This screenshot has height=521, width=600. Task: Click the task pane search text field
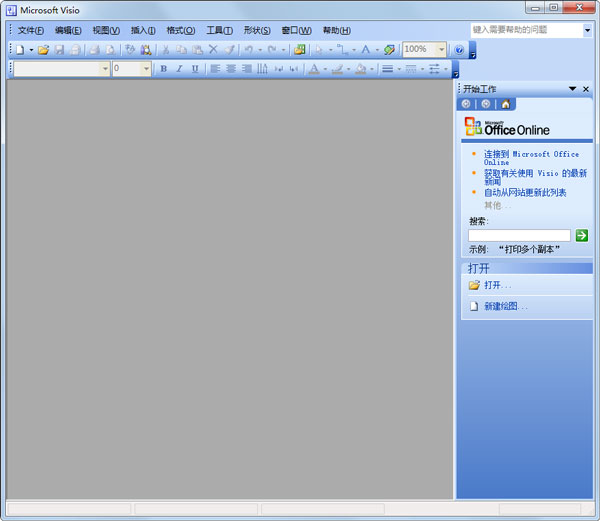point(519,235)
